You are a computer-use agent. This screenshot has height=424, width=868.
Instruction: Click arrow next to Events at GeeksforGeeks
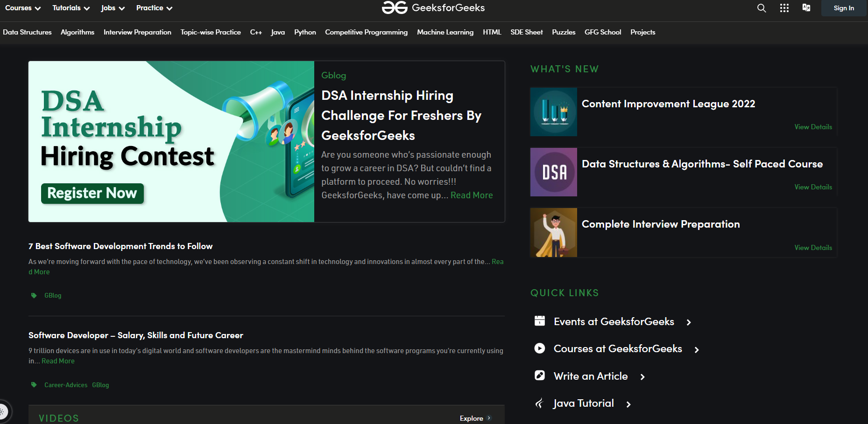coord(689,322)
